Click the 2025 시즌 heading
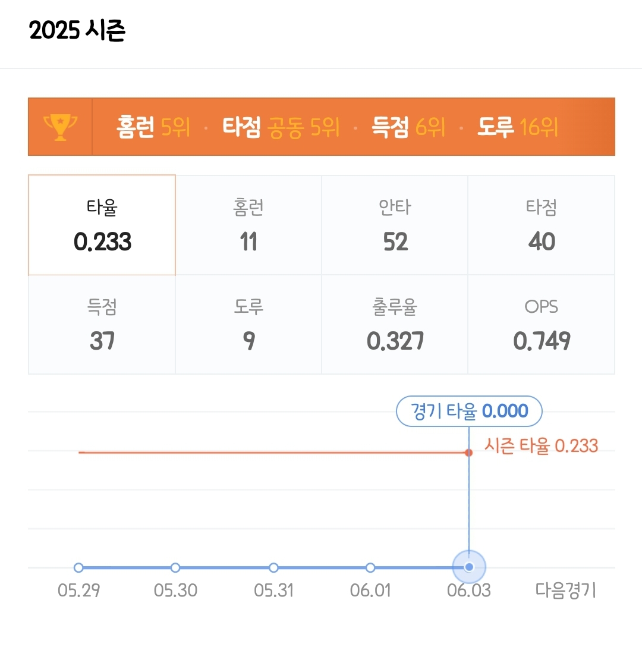Screen dimensions: 642x672 pyautogui.click(x=77, y=31)
